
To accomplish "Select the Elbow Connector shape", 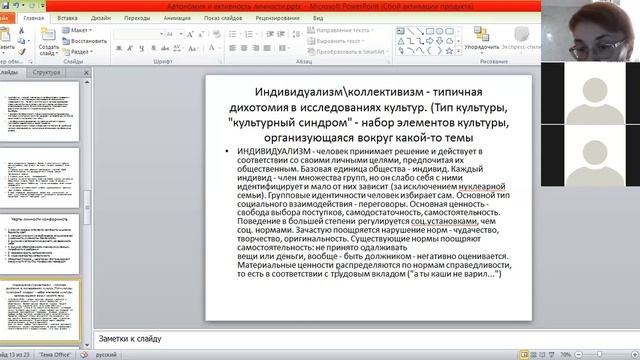I will pyautogui.click(x=410, y=41).
